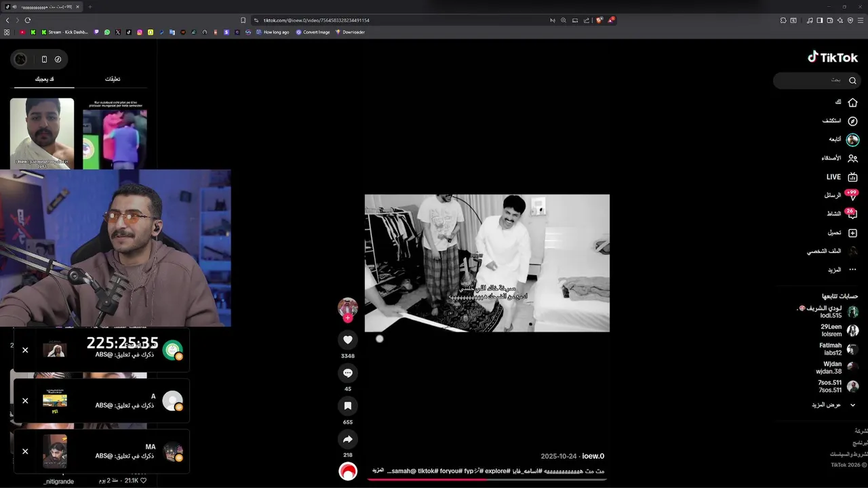
Task: Open the Convert Image bookmark
Action: pos(313,32)
